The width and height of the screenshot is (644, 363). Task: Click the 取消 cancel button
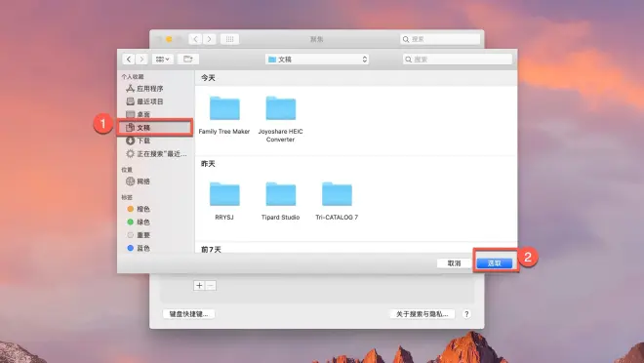454,263
